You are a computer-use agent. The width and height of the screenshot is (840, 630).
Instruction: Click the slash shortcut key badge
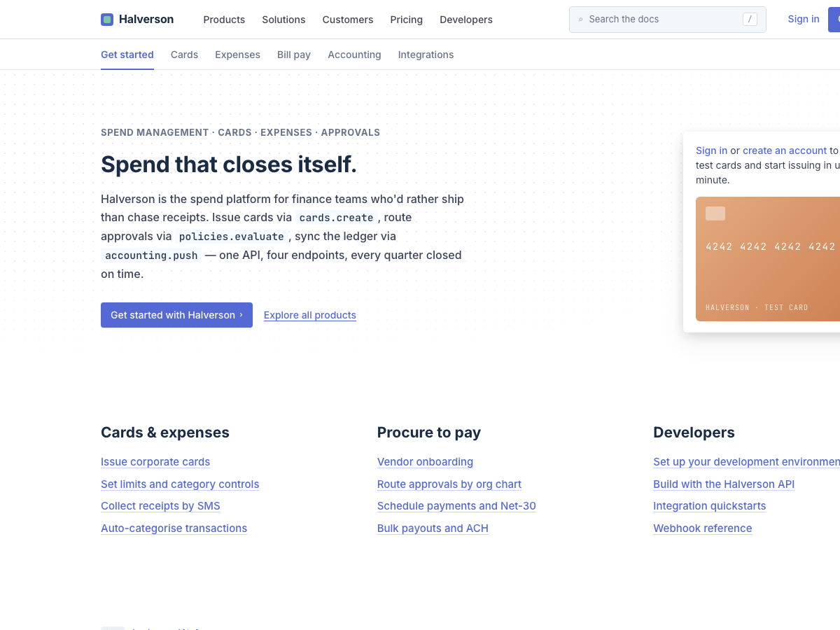coord(750,20)
